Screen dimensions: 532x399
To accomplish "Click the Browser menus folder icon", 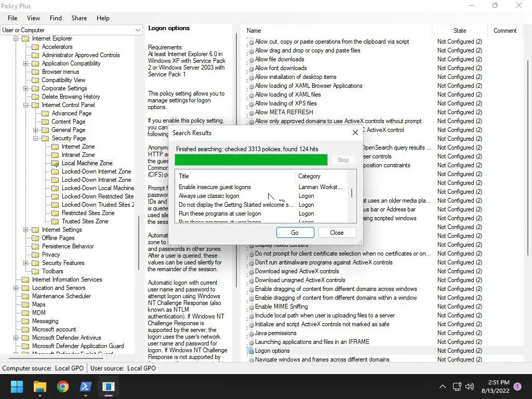I will pyautogui.click(x=35, y=72).
